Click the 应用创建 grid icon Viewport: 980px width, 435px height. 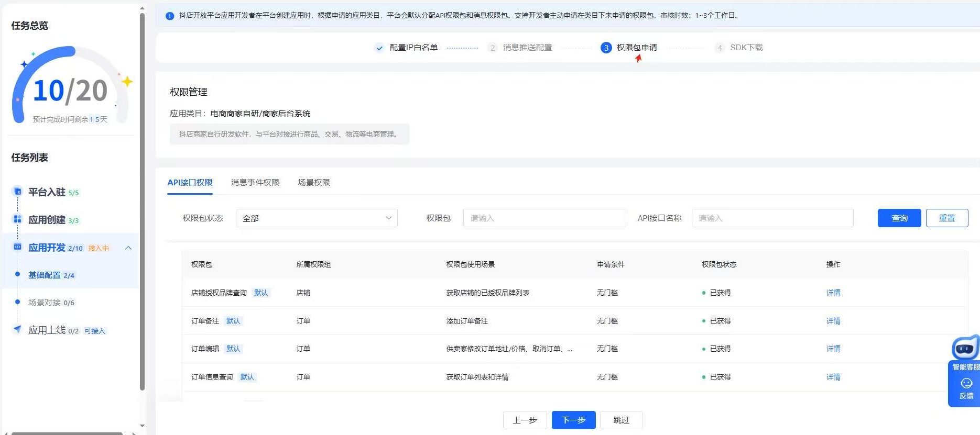[x=17, y=219]
